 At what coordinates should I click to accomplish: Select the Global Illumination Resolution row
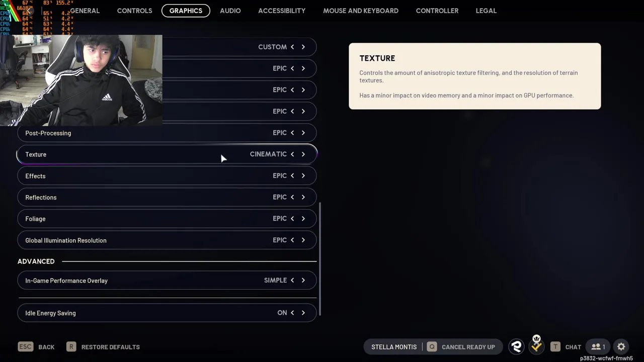(167, 240)
